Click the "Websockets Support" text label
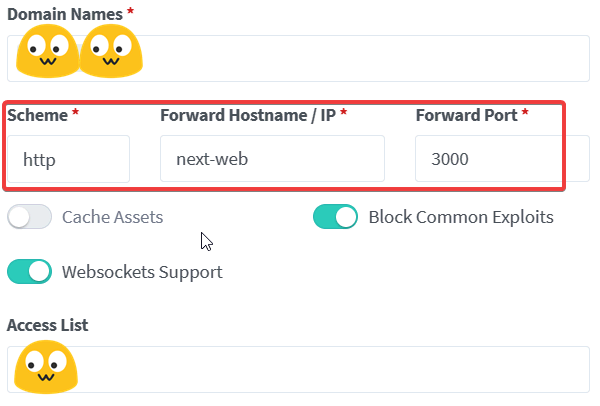Image resolution: width=600 pixels, height=406 pixels. point(142,272)
